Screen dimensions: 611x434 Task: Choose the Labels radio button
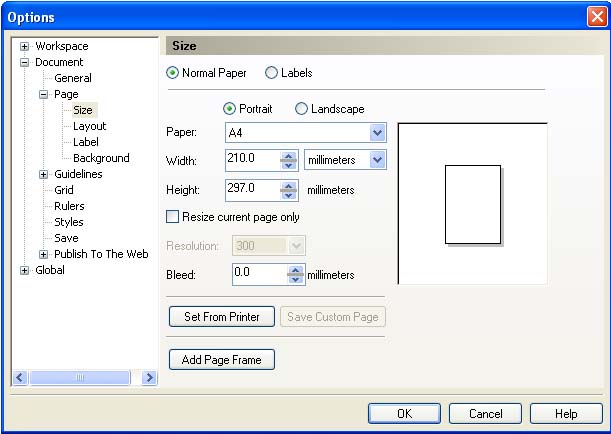(271, 73)
